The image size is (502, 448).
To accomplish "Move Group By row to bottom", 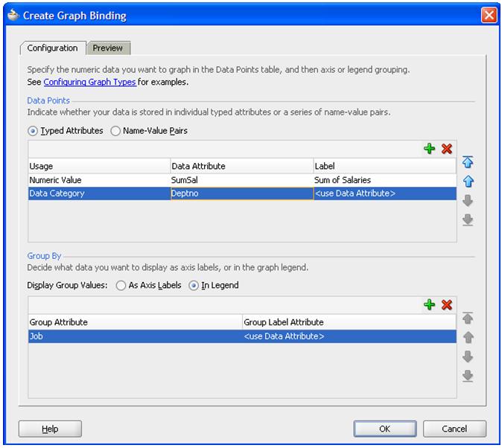I will pos(468,376).
